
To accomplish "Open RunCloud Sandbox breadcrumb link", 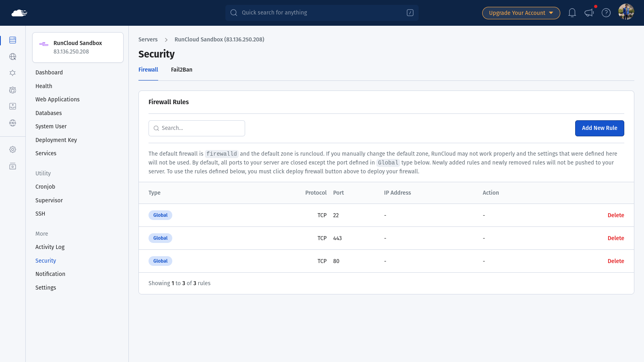I will [x=219, y=39].
